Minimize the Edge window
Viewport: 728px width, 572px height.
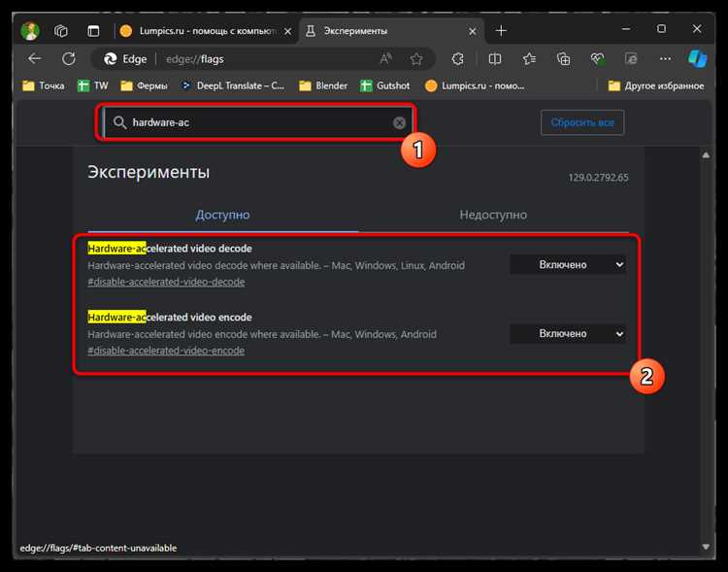pyautogui.click(x=626, y=29)
